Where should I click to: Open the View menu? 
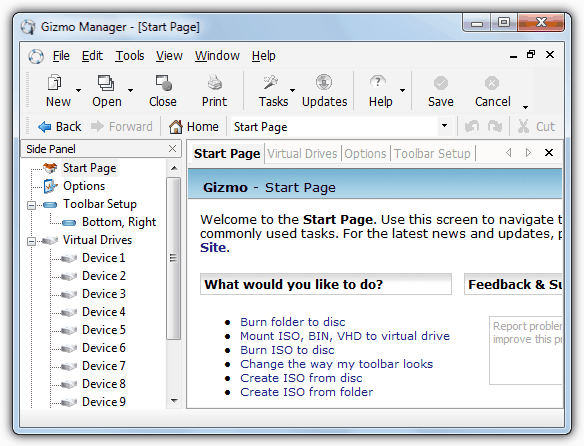[169, 56]
